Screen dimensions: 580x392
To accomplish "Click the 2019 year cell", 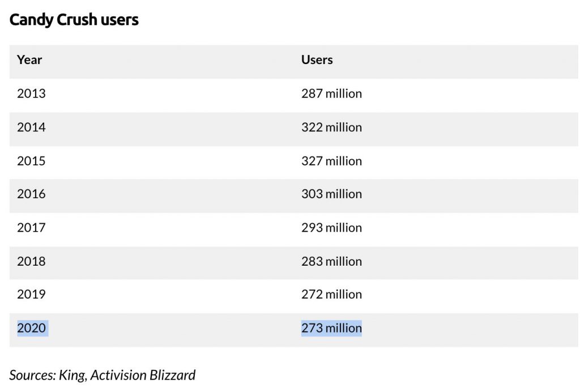I will point(32,294).
